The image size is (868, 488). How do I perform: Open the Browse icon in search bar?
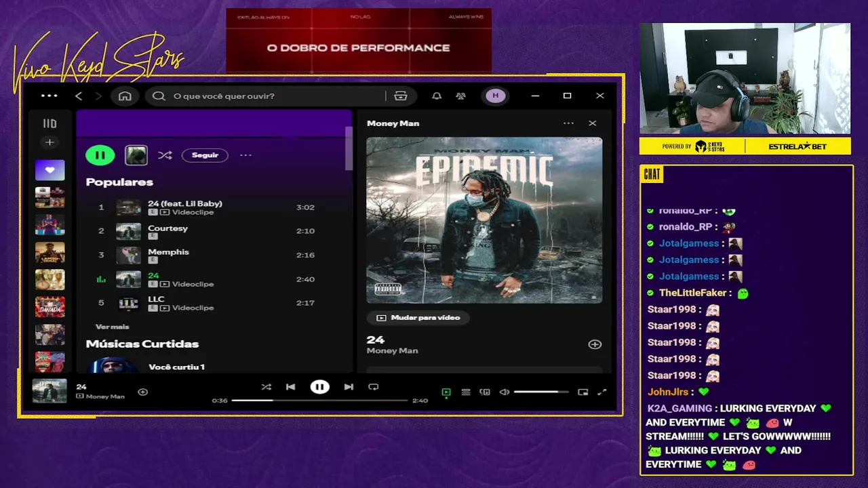pyautogui.click(x=401, y=96)
